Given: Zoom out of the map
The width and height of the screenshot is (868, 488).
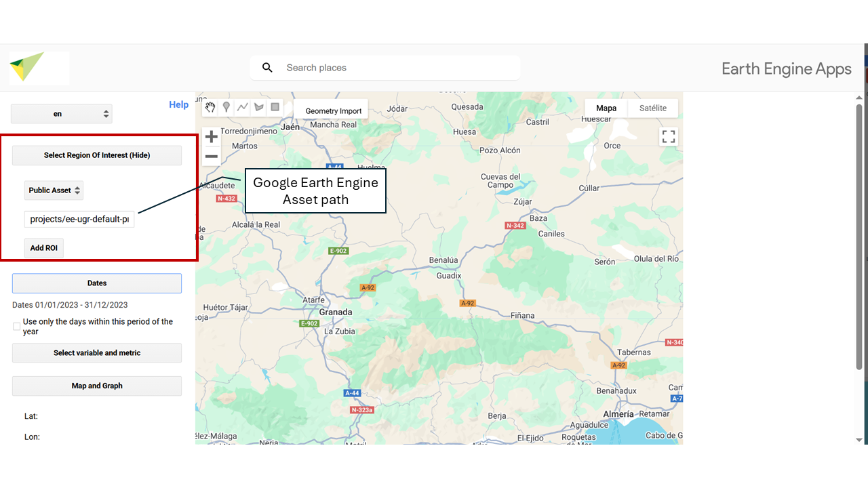Looking at the screenshot, I should pyautogui.click(x=212, y=157).
